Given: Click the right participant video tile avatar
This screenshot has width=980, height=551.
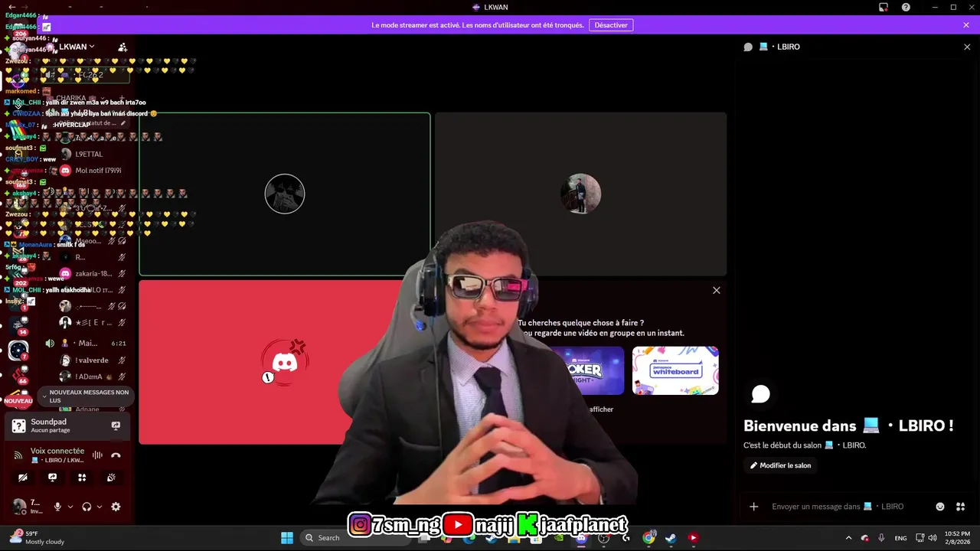Looking at the screenshot, I should coord(581,194).
